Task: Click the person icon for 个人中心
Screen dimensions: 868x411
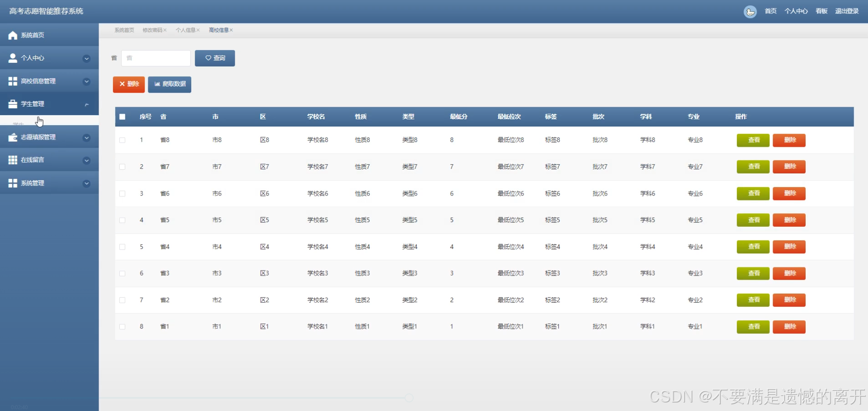Action: point(13,58)
